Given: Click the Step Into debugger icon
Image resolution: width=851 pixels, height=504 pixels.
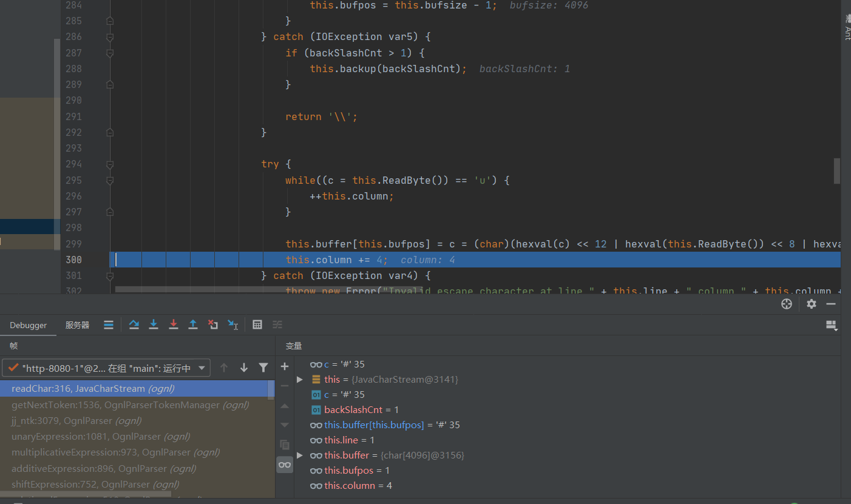Looking at the screenshot, I should point(154,325).
